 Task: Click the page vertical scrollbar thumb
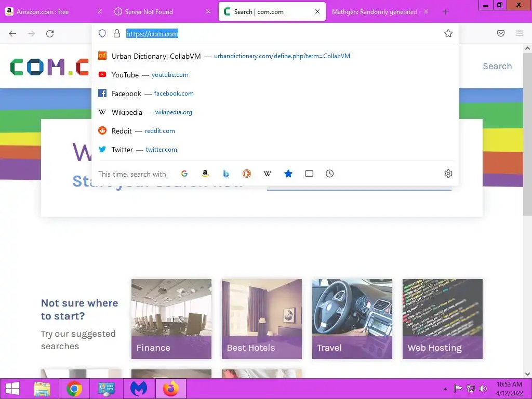pyautogui.click(x=527, y=134)
